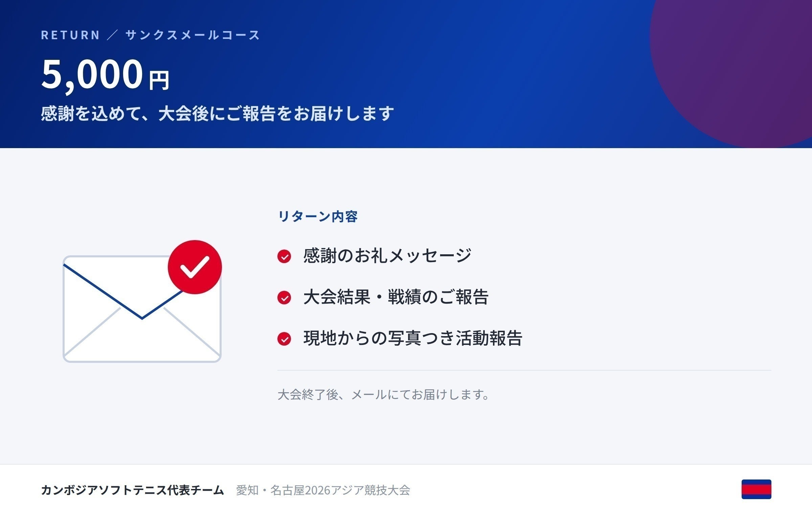Click the 感謝を込めて header subtitle
This screenshot has width=812, height=514.
coord(218,113)
